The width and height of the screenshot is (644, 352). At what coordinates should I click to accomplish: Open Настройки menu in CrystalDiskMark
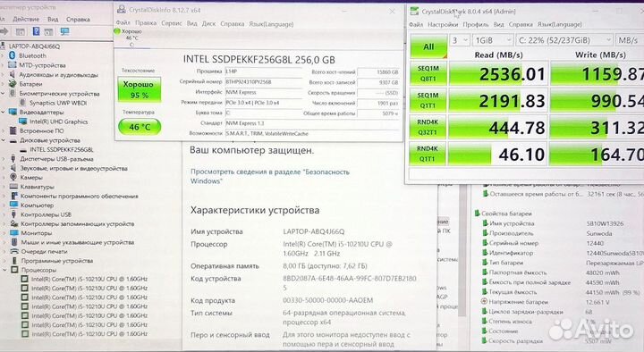[443, 25]
